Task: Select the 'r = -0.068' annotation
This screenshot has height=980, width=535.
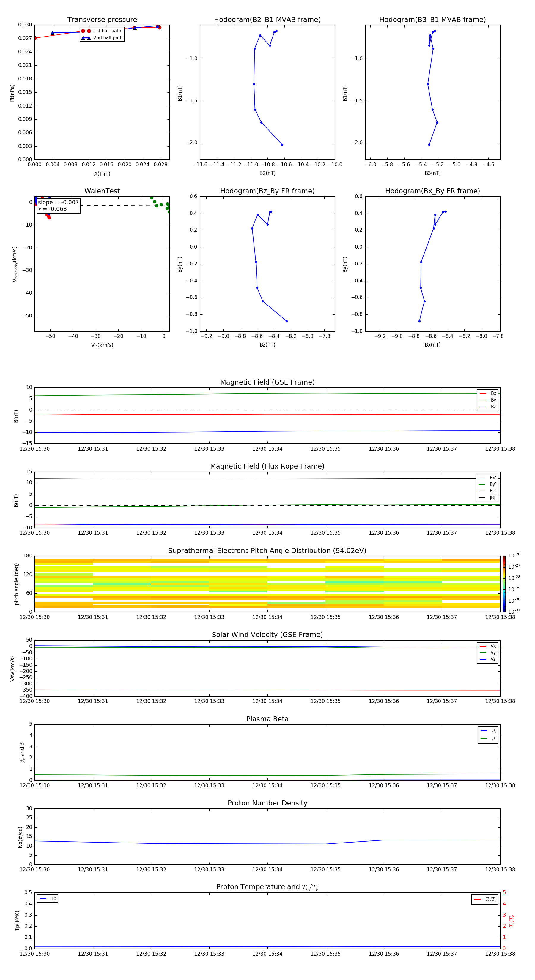Action: pyautogui.click(x=53, y=209)
